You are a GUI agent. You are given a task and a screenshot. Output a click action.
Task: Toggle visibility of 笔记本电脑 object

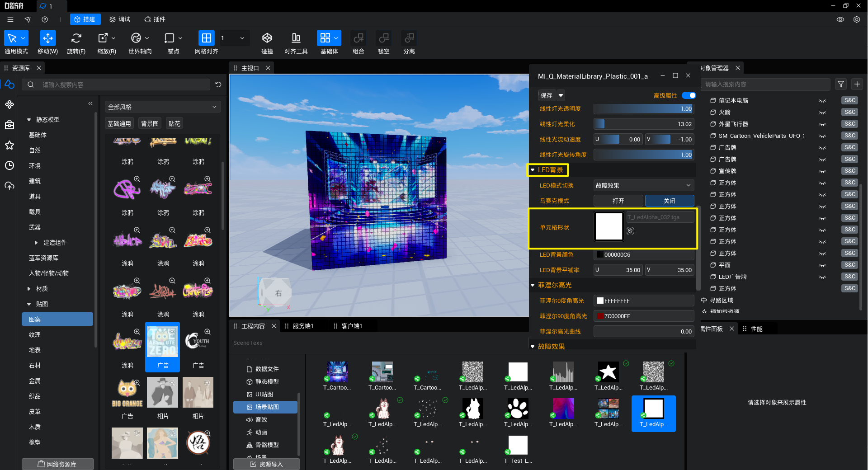tap(822, 101)
